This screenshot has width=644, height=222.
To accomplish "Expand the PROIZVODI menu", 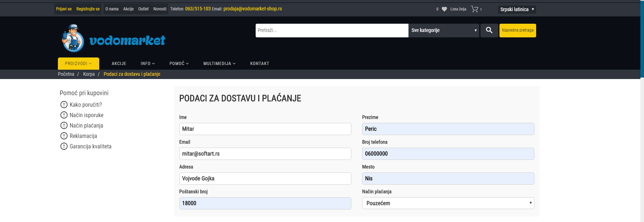I will [78, 64].
